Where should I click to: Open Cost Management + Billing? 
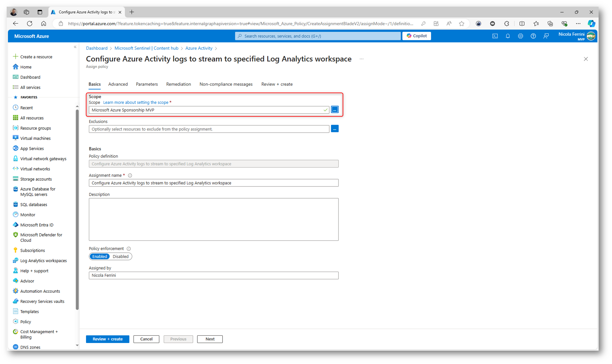click(x=39, y=334)
